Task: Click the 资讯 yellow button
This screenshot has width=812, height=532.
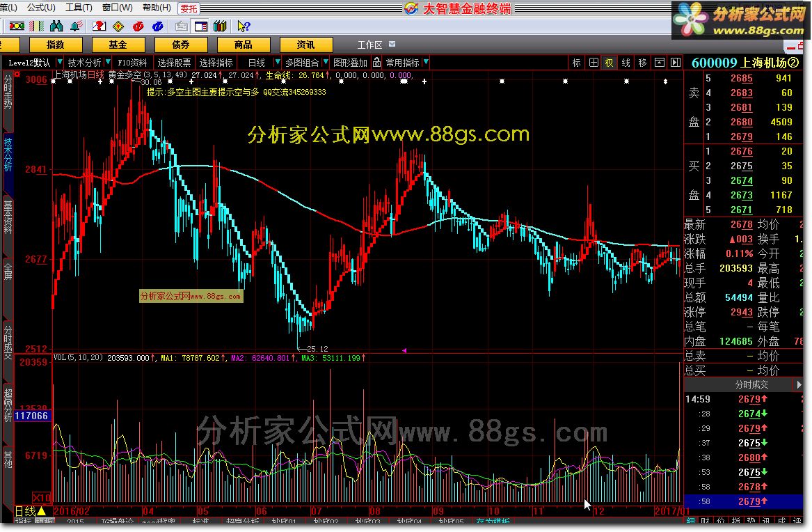Action: pos(305,45)
